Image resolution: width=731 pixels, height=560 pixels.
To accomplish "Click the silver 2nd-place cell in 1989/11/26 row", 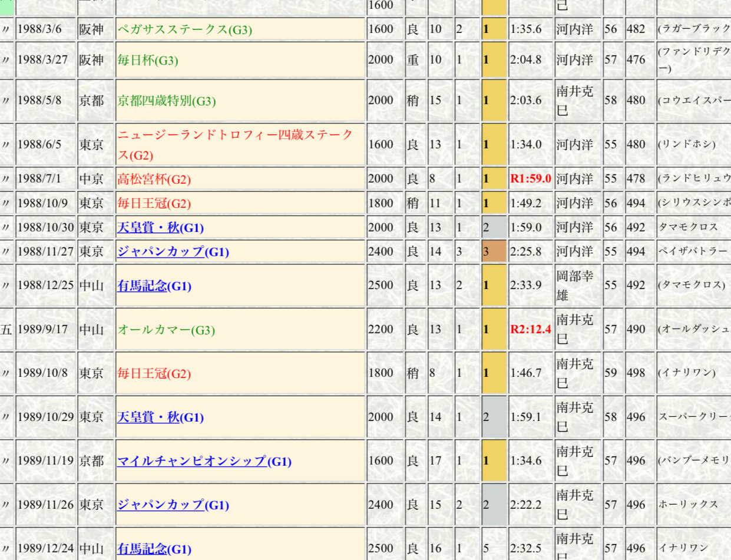I will pyautogui.click(x=494, y=505).
